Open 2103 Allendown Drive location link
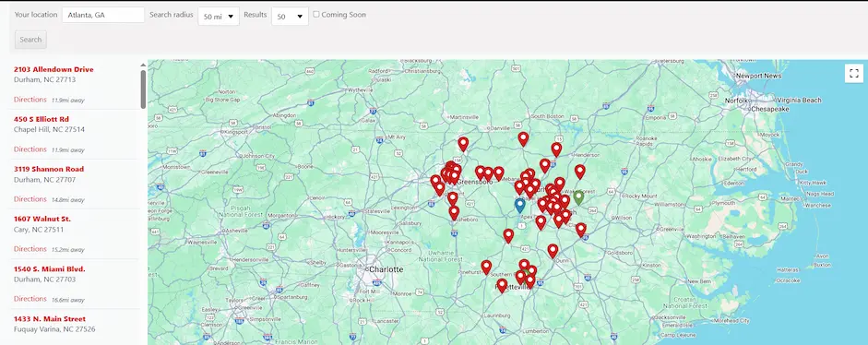 click(x=54, y=69)
